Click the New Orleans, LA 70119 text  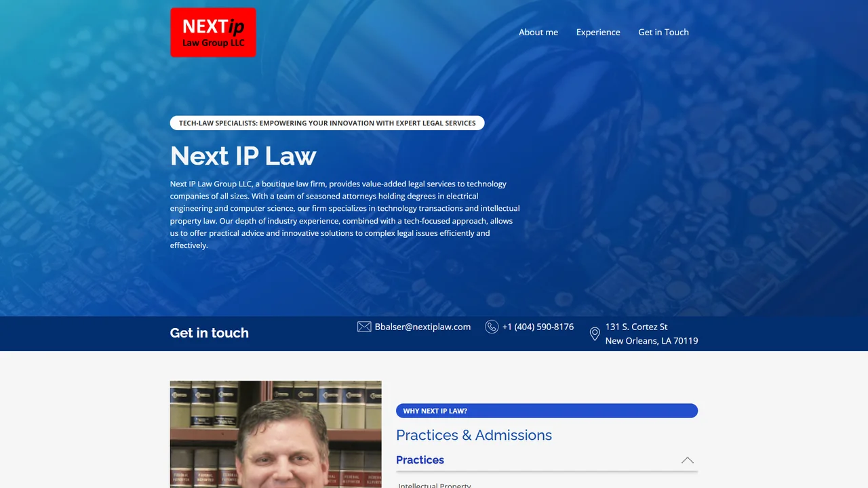click(x=652, y=341)
